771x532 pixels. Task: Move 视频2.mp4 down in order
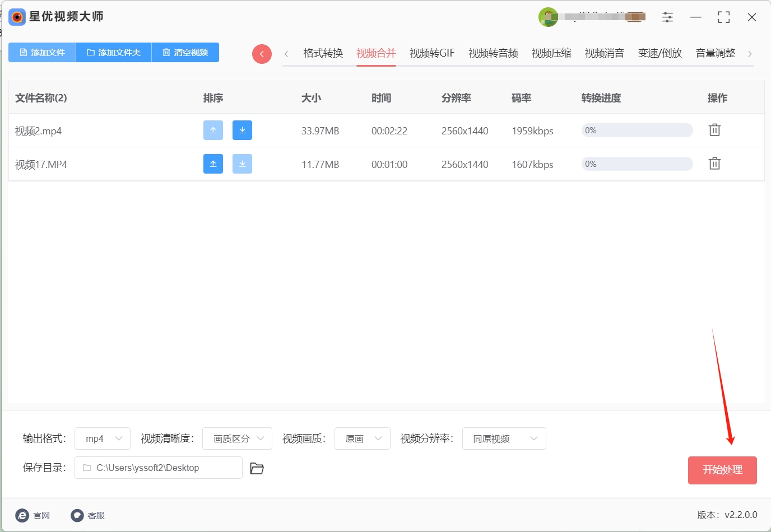click(x=242, y=130)
